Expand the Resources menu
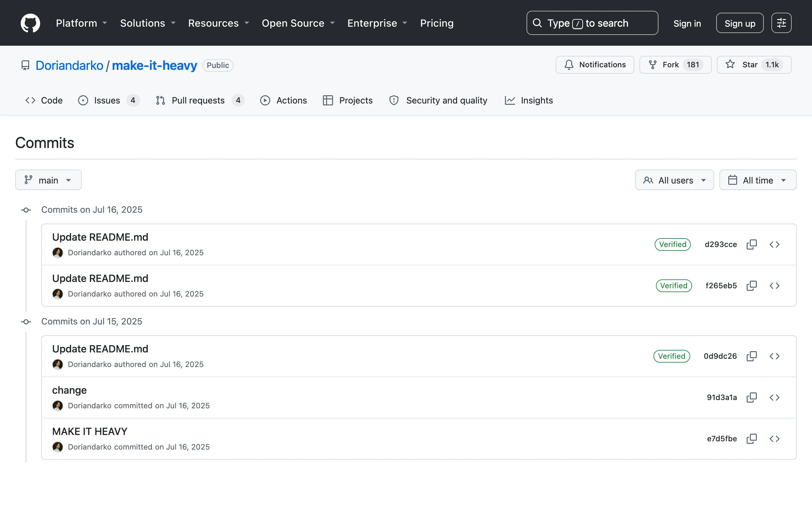 click(x=219, y=23)
